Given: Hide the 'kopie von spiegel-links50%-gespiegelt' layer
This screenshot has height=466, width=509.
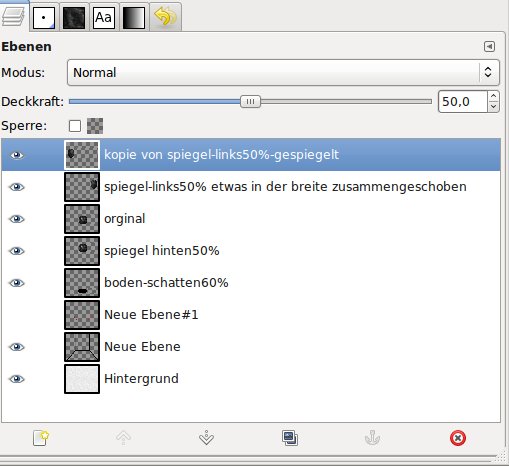Looking at the screenshot, I should pos(17,155).
